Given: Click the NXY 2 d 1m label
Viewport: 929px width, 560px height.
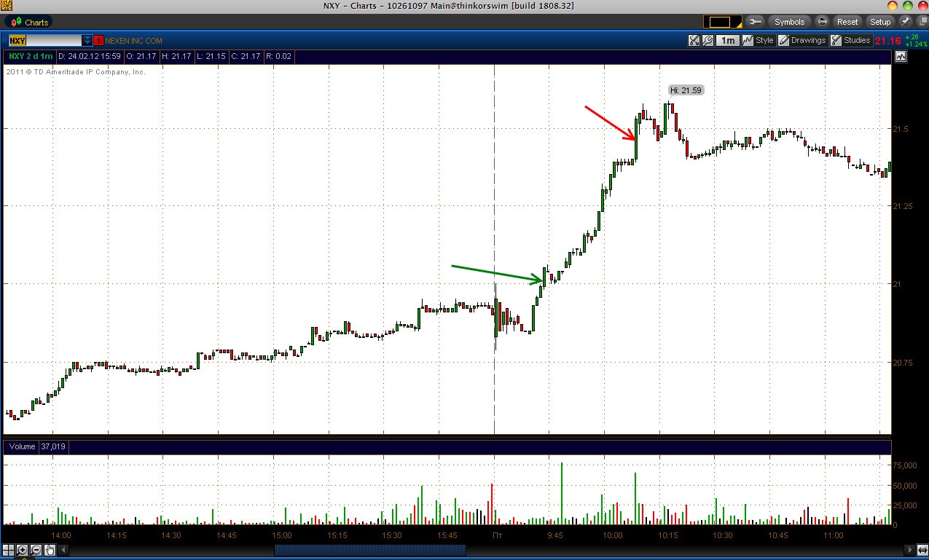Looking at the screenshot, I should tap(31, 56).
